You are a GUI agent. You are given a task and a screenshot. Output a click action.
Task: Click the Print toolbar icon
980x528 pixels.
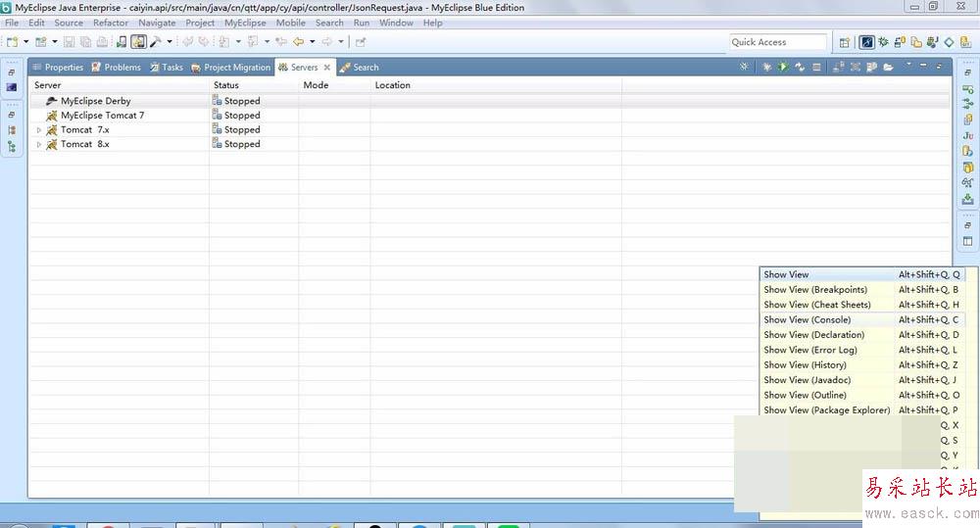(x=103, y=42)
